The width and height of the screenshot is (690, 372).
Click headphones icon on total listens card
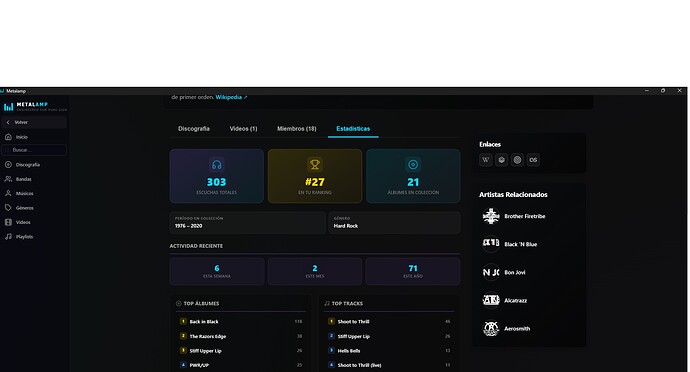pos(217,165)
